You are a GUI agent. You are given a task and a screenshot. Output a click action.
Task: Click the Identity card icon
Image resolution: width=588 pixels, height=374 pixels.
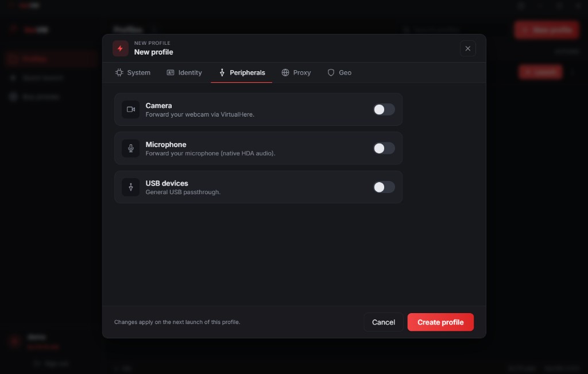click(170, 72)
